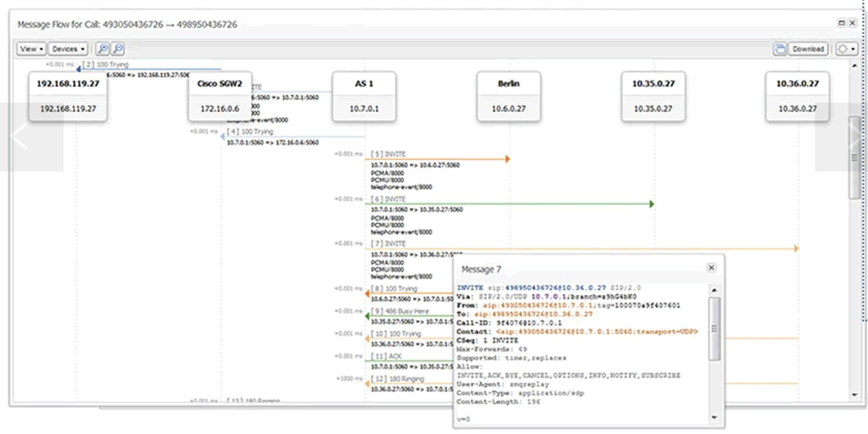
Task: Select the Berlin device node
Action: coord(509,96)
